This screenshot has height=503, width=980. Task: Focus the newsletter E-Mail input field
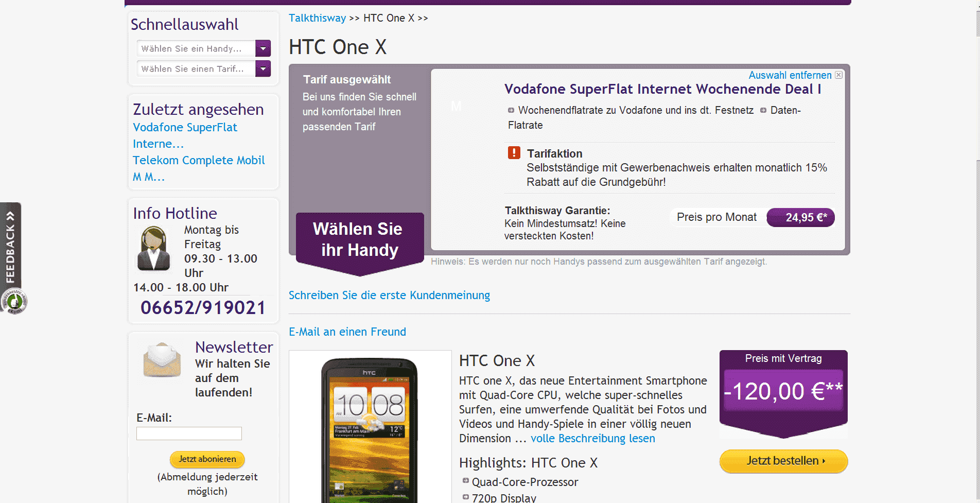coord(189,433)
